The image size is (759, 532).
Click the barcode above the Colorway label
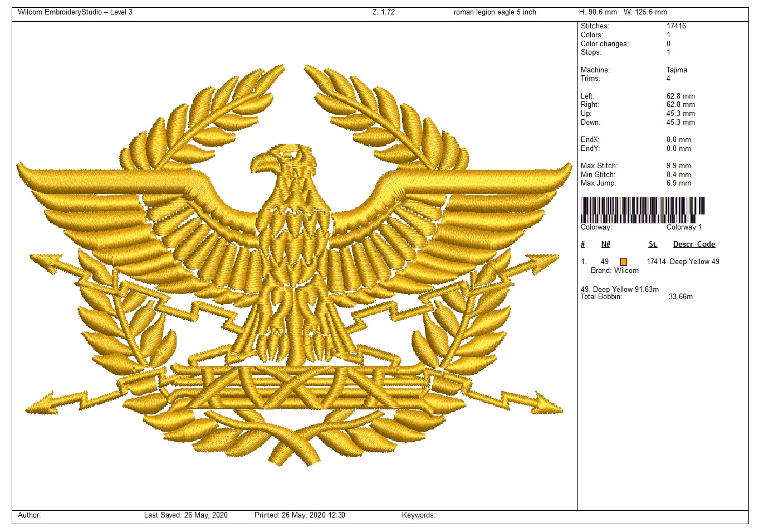[643, 210]
